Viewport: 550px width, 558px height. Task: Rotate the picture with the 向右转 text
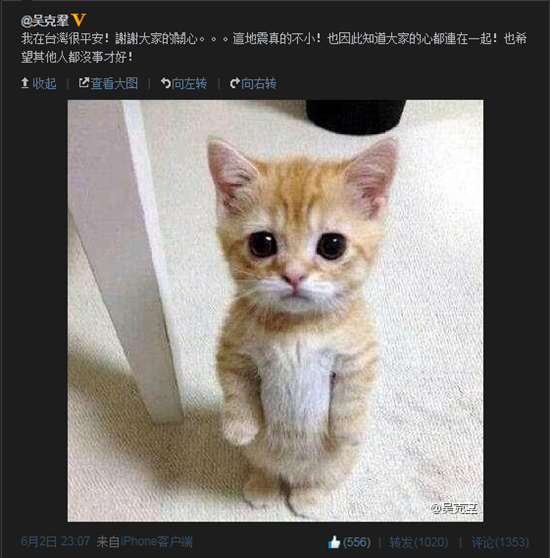pos(259,84)
